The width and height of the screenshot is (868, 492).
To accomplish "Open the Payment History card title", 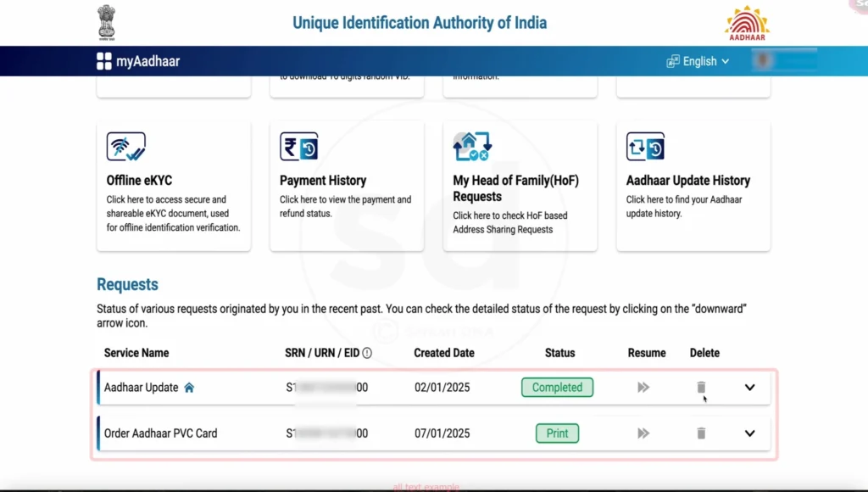I will click(x=323, y=181).
